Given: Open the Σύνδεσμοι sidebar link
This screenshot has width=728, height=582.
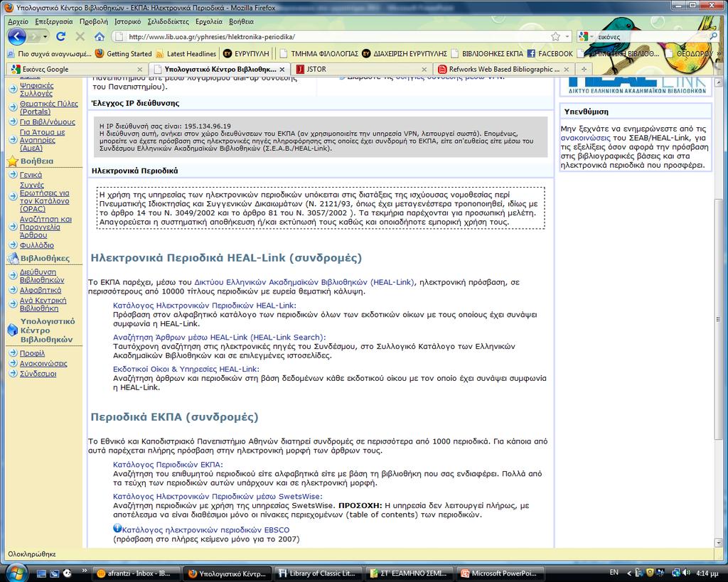Looking at the screenshot, I should point(38,374).
